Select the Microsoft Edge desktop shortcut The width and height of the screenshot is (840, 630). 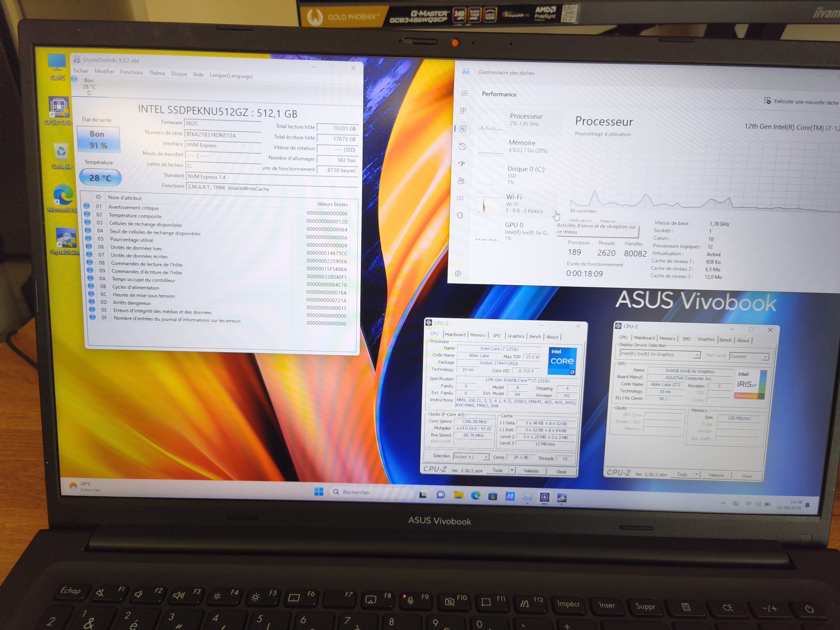[63, 198]
